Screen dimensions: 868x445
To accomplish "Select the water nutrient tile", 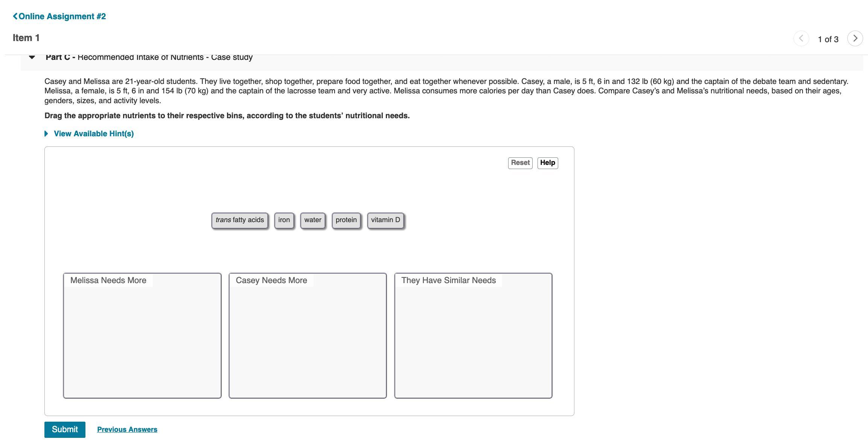I will pyautogui.click(x=312, y=220).
